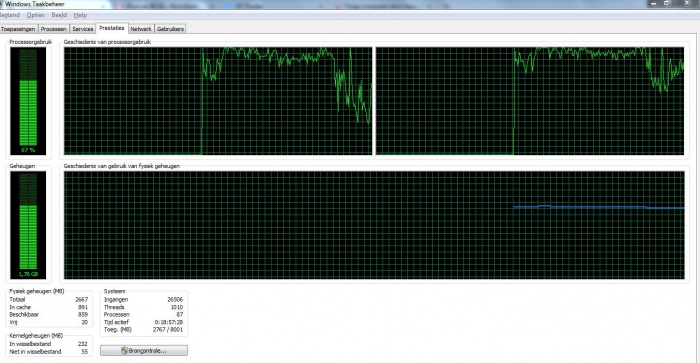Click the left CPU history graph
The height and width of the screenshot is (363, 700).
click(218, 101)
